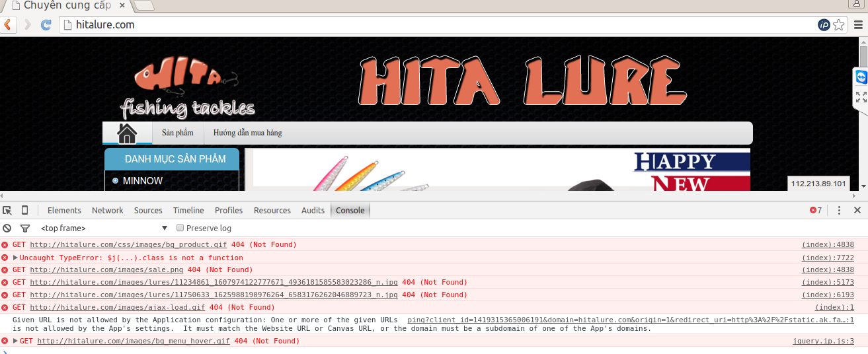Open a new browser tab
Viewport: 868px width, 354px height.
click(x=144, y=6)
